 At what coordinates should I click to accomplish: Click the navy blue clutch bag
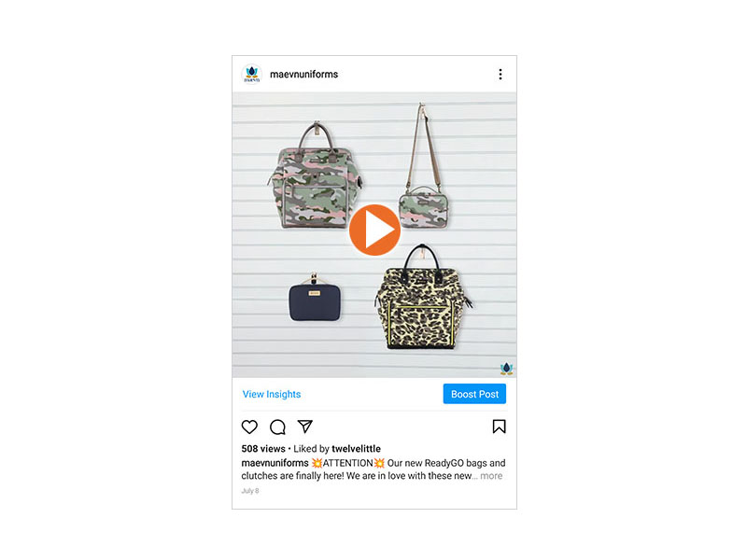[x=315, y=299]
